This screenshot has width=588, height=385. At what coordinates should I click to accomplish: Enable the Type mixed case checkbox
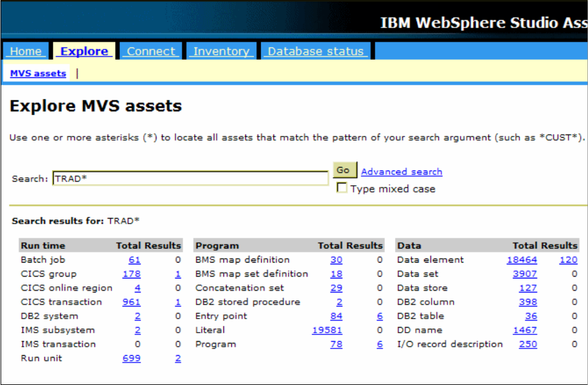(341, 187)
